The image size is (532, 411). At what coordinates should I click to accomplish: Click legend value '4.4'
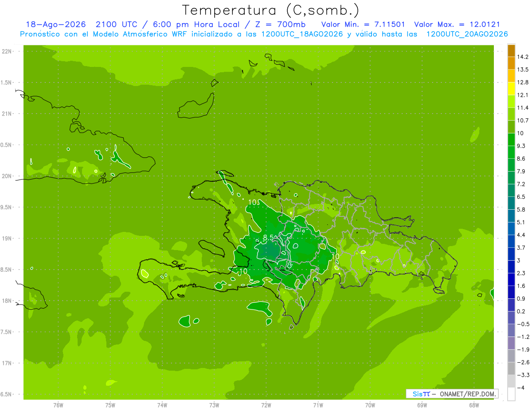[521, 235]
